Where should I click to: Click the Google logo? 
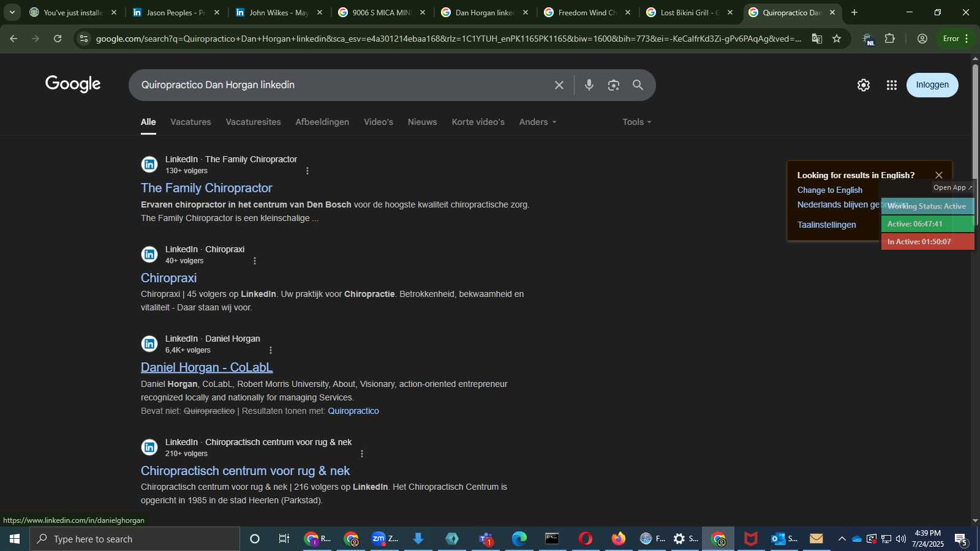[x=73, y=84]
